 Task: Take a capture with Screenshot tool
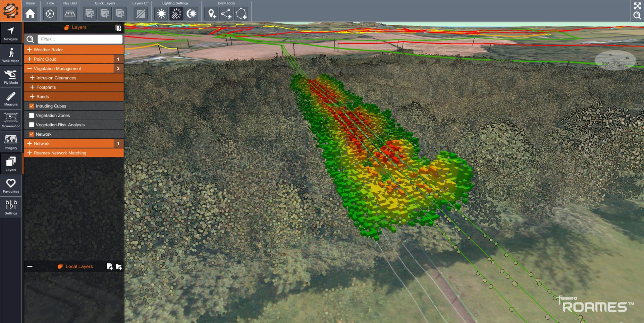click(11, 120)
